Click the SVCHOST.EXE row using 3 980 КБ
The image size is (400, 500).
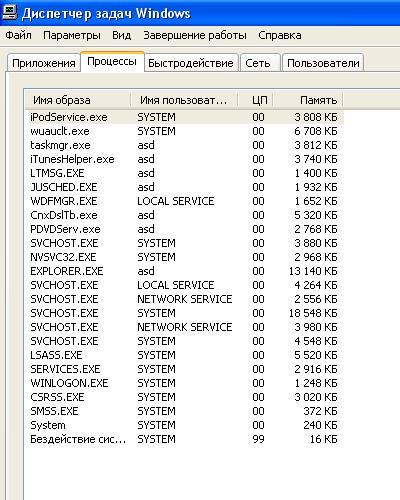click(x=184, y=327)
